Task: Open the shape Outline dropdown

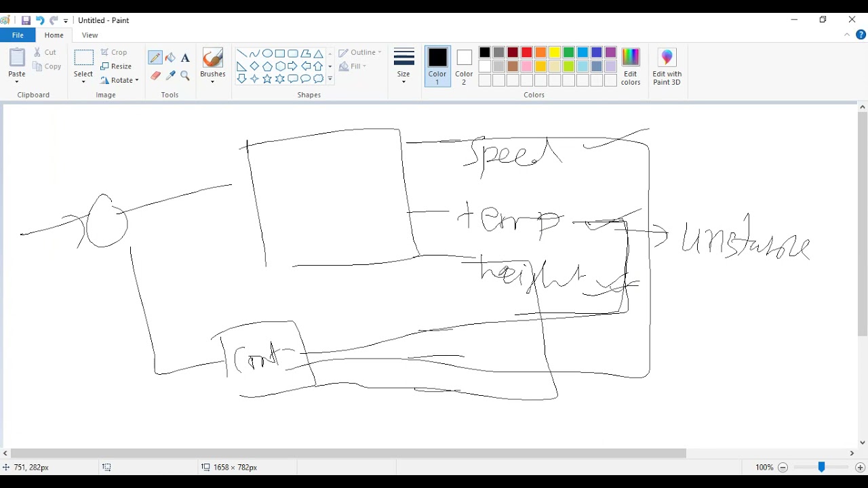Action: point(360,52)
